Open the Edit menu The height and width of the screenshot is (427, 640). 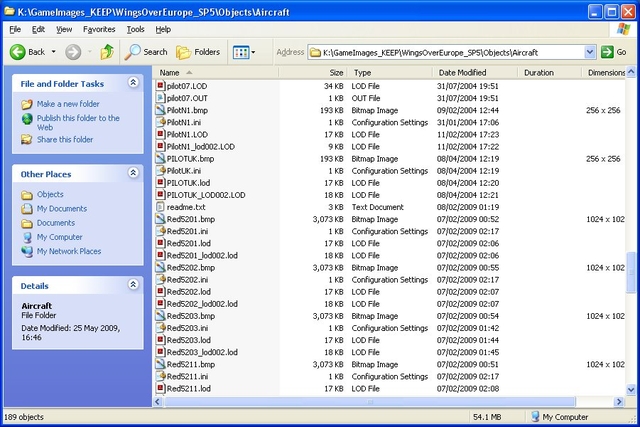pos(38,29)
